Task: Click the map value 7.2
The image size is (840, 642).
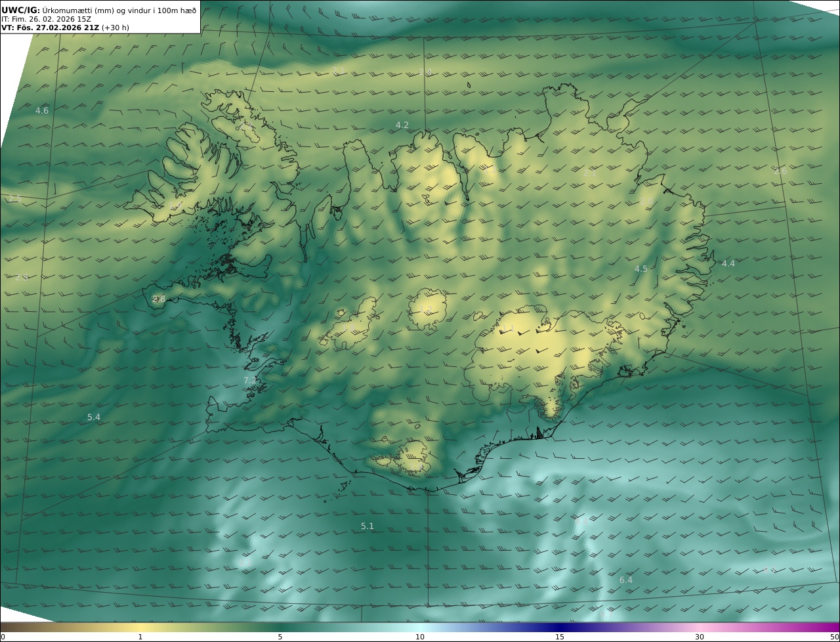Action: tap(250, 380)
